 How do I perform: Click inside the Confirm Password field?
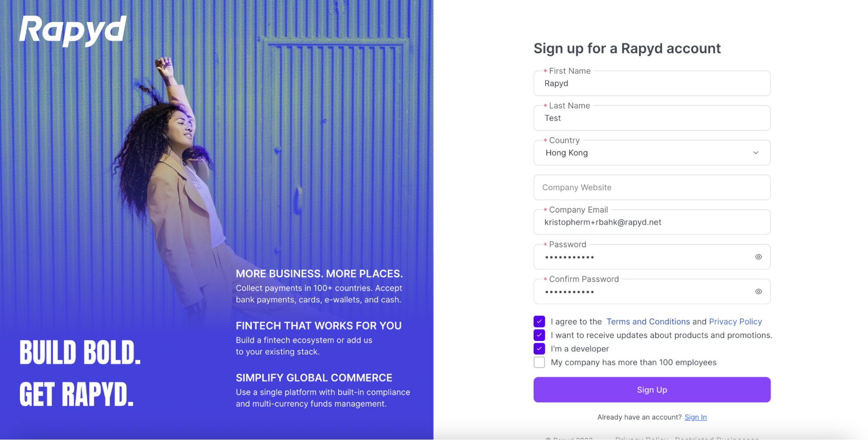click(643, 292)
